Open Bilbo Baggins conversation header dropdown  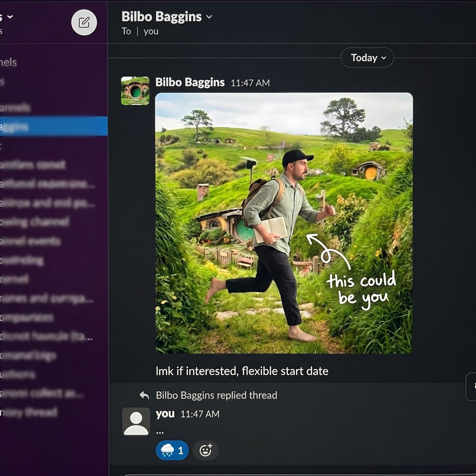click(167, 17)
